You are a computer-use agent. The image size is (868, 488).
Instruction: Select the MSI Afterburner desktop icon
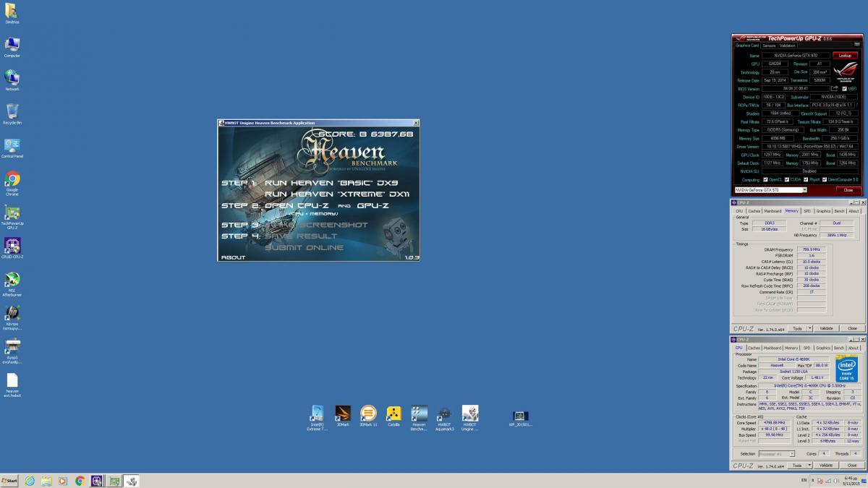(12, 283)
